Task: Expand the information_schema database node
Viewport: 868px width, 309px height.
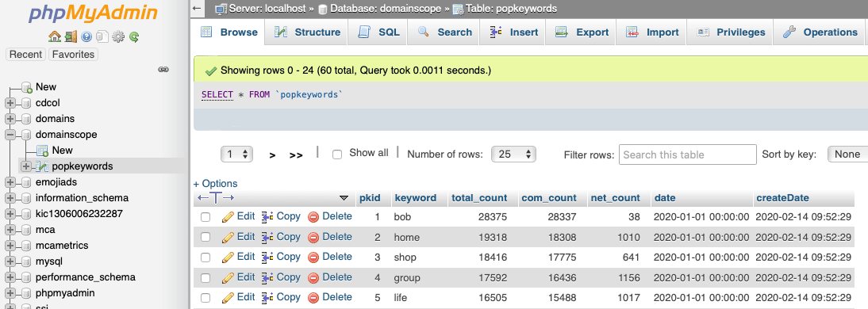Action: (10, 198)
